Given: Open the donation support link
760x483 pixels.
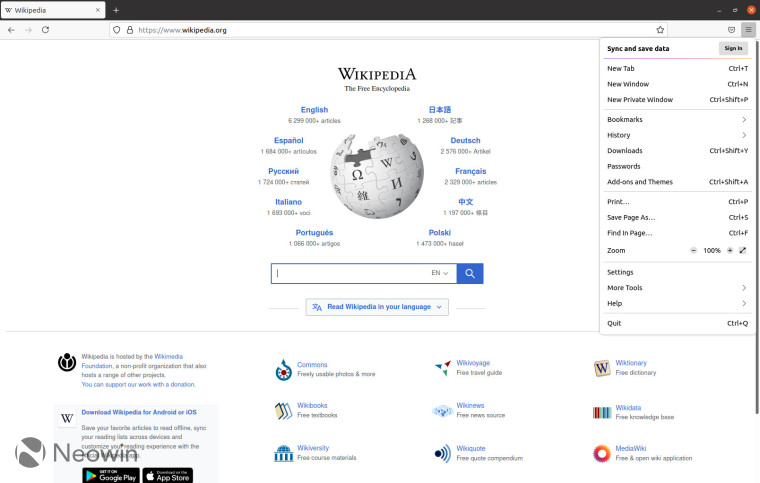Looking at the screenshot, I should [138, 385].
